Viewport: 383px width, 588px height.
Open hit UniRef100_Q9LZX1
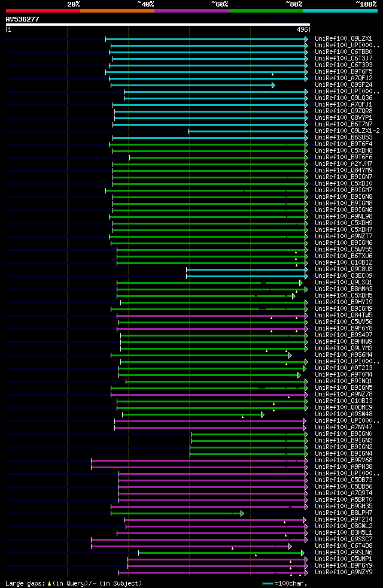point(344,39)
